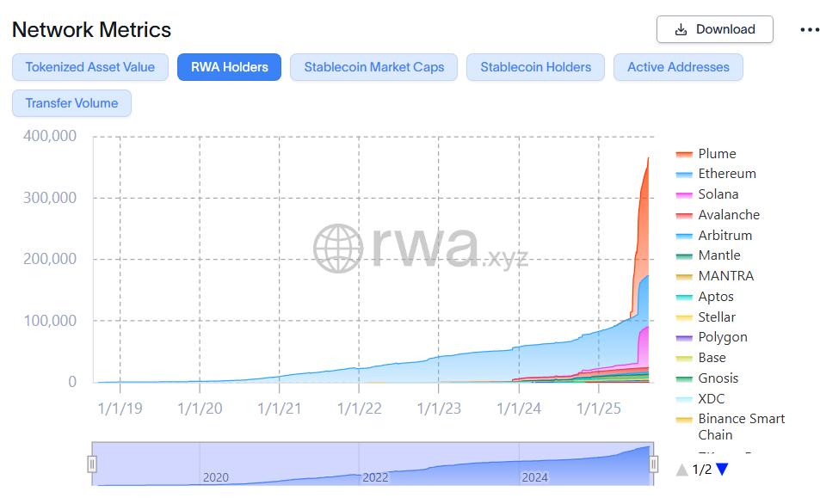The height and width of the screenshot is (504, 820).
Task: Click the Polygon legend color icon
Action: point(684,337)
